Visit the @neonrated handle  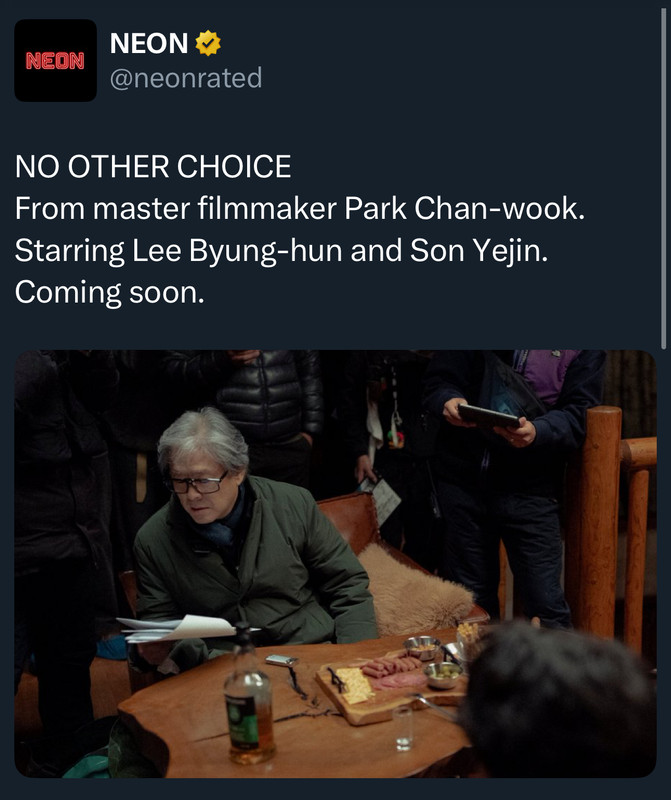coord(186,78)
